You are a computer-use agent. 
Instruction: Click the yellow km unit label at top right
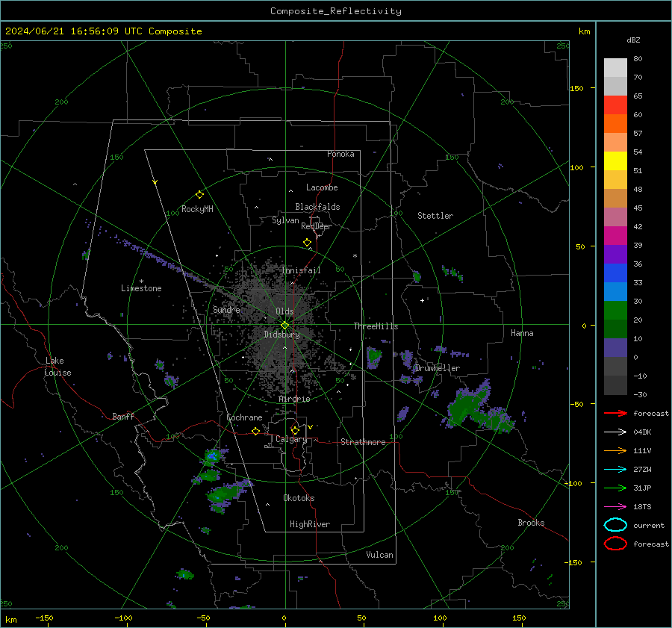(584, 31)
